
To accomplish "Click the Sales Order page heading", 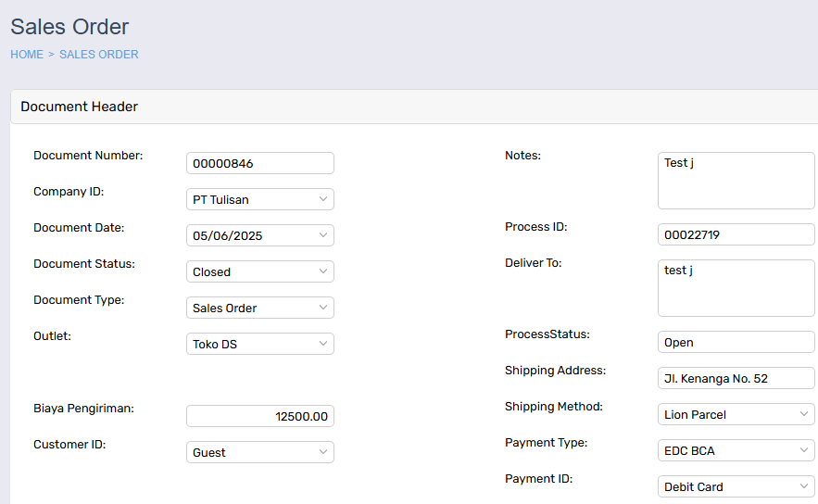I will 69,27.
